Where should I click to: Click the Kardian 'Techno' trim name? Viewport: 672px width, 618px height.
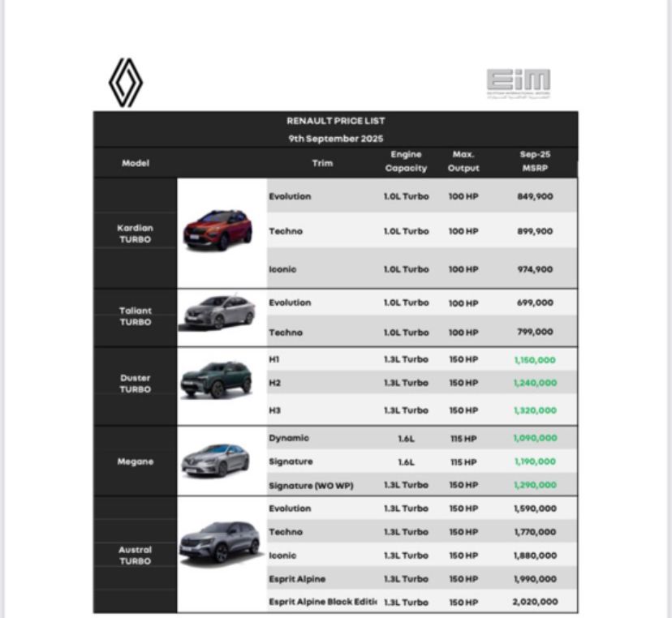pyautogui.click(x=286, y=231)
